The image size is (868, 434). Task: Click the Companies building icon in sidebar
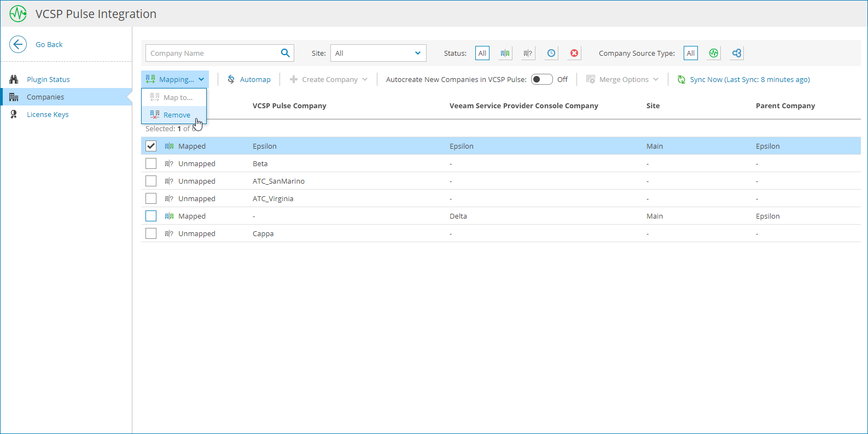[14, 97]
